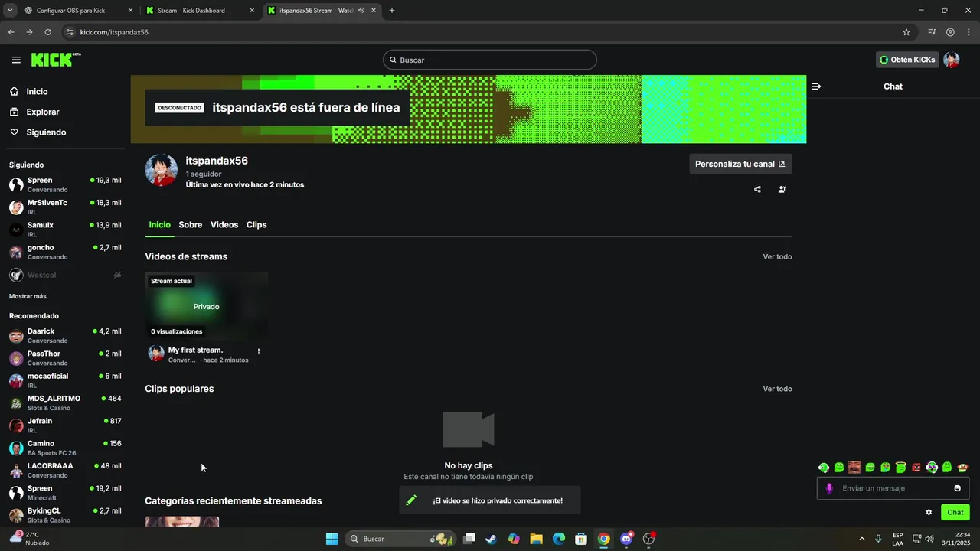
Task: Switch to the Clips tab
Action: (256, 225)
